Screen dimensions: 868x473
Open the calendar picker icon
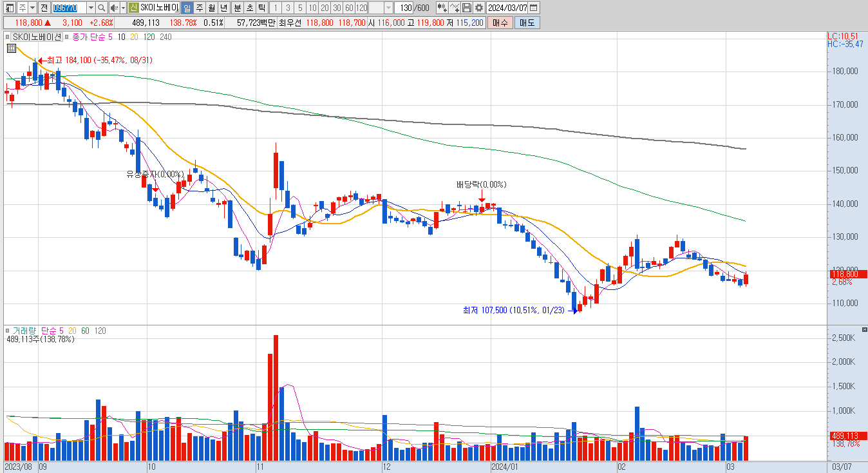[534, 8]
